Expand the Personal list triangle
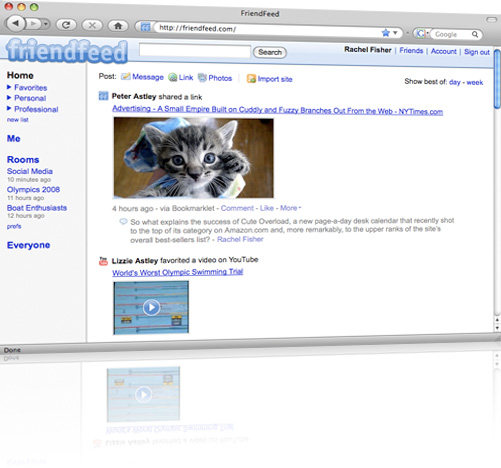501x468 pixels. pos(9,98)
